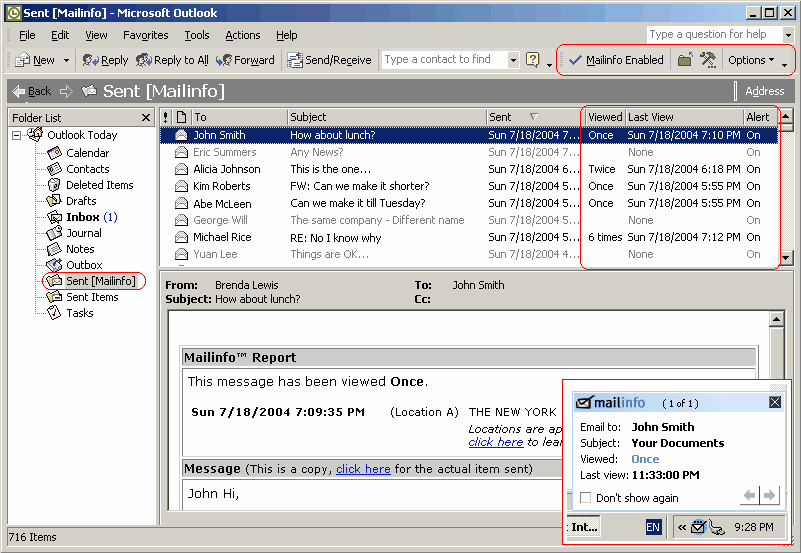801x553 pixels.
Task: Select the email to Eric Summers
Action: point(468,152)
